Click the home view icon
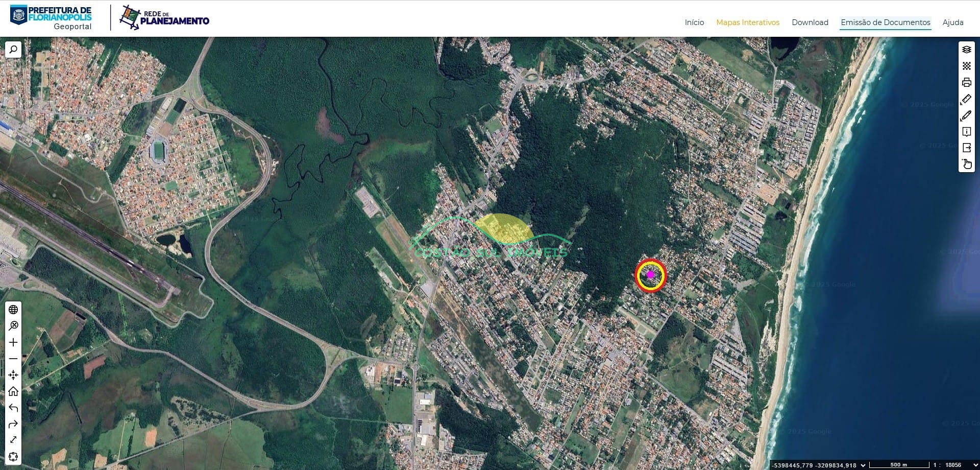Image resolution: width=980 pixels, height=470 pixels. click(x=13, y=391)
